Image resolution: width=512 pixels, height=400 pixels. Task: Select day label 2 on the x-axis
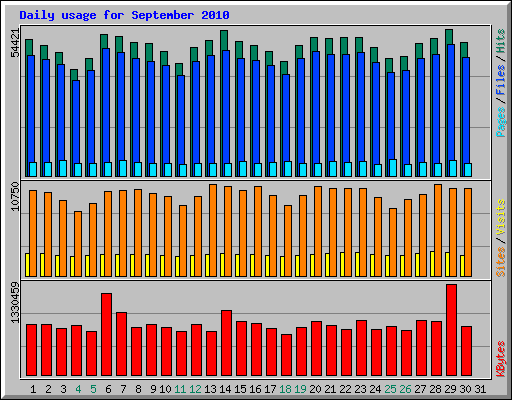[48, 389]
